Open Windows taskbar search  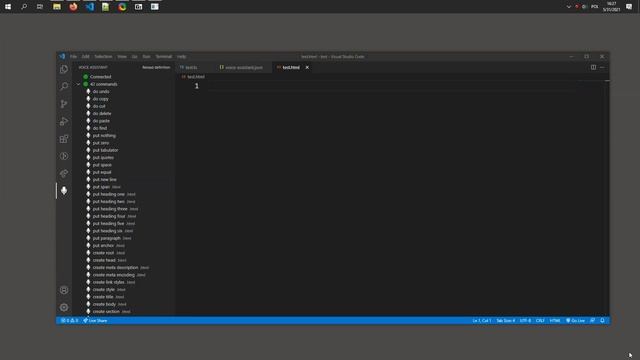(x=24, y=7)
